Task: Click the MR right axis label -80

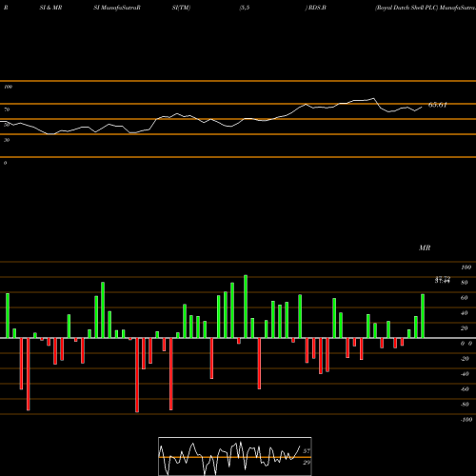Action: coord(465,405)
